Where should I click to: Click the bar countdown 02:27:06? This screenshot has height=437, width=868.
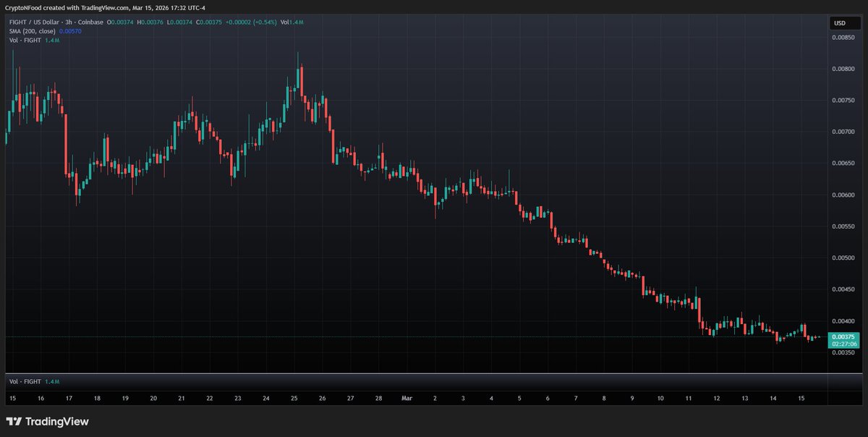coord(843,344)
